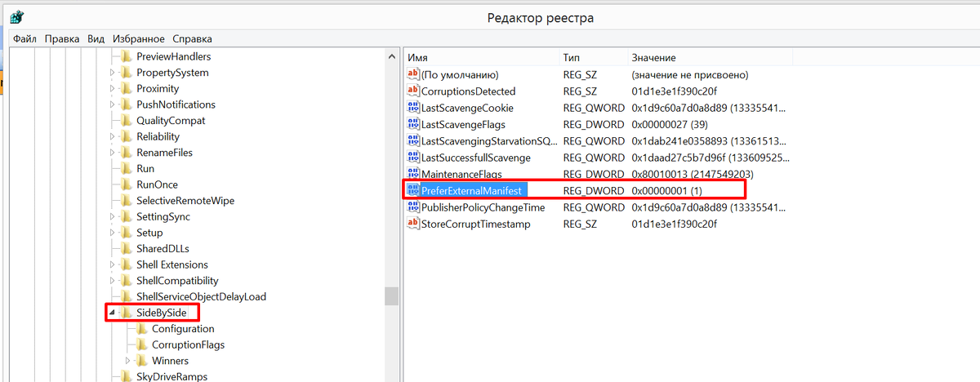
Task: Click the tree pane vertical scrollbar thumb
Action: tap(391, 295)
